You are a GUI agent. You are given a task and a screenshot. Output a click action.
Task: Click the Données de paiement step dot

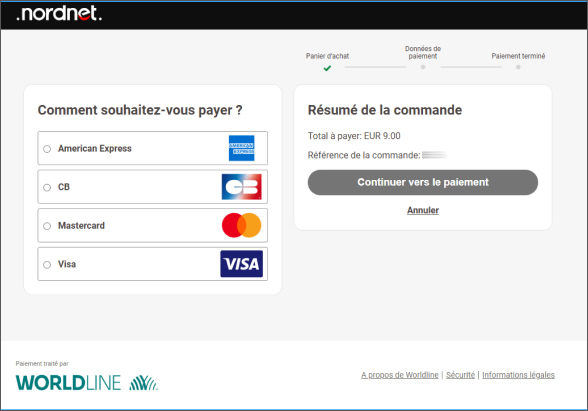click(x=423, y=67)
